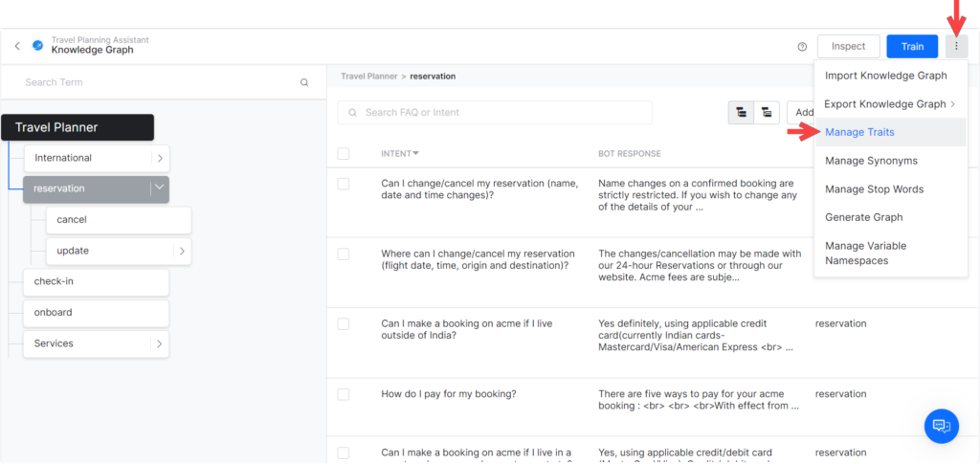Screen dimensions: 980x464
Task: Open the three-dot more options menu
Action: (x=956, y=46)
